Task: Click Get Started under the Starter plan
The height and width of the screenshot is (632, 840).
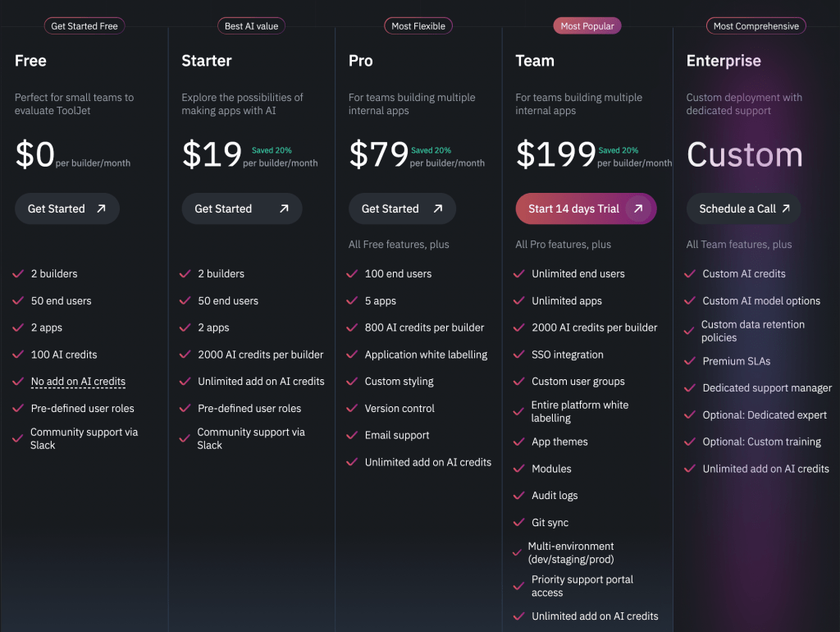Action: coord(241,208)
